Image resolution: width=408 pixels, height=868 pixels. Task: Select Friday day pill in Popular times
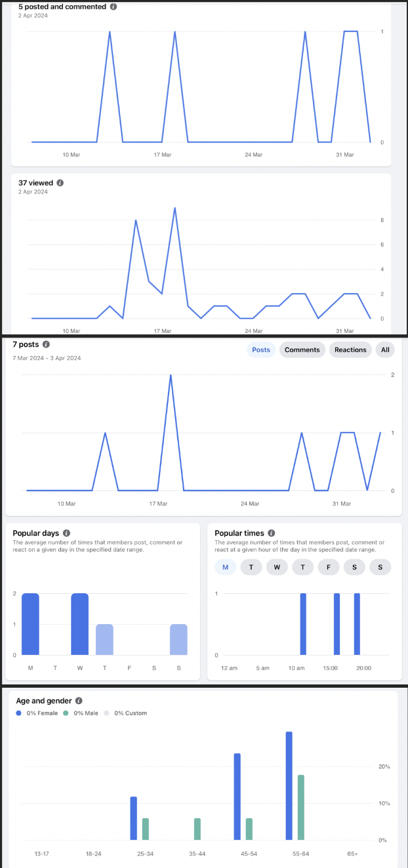pos(329,567)
